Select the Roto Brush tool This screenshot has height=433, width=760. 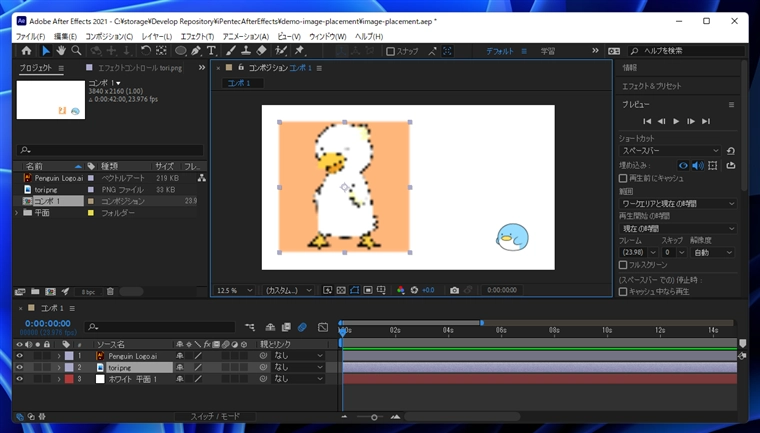[281, 51]
